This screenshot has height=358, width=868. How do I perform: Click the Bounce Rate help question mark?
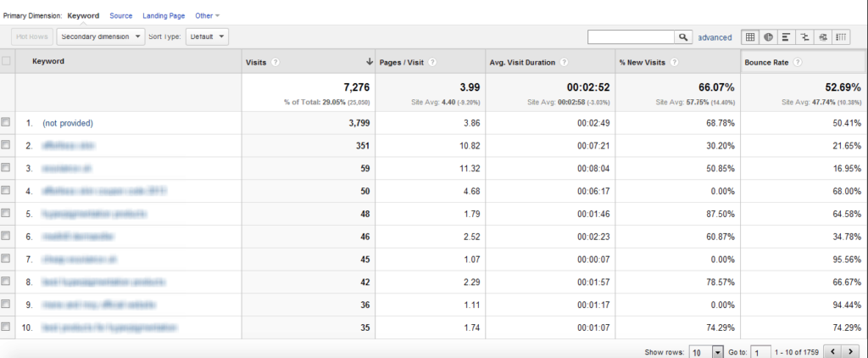[x=797, y=63]
